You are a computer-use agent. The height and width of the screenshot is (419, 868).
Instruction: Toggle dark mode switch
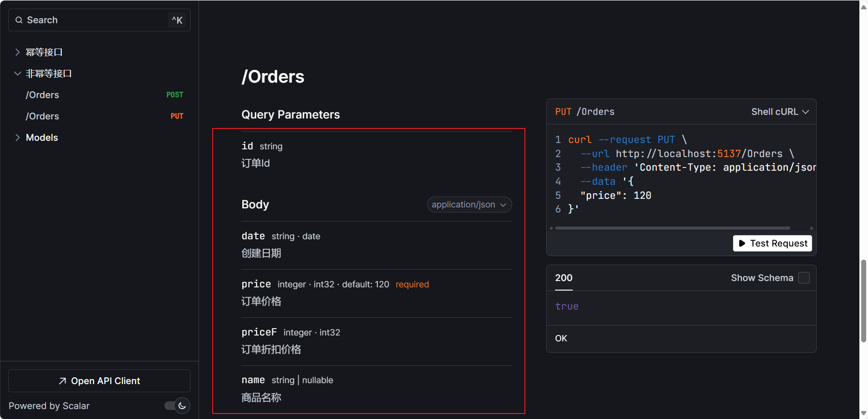coord(177,406)
